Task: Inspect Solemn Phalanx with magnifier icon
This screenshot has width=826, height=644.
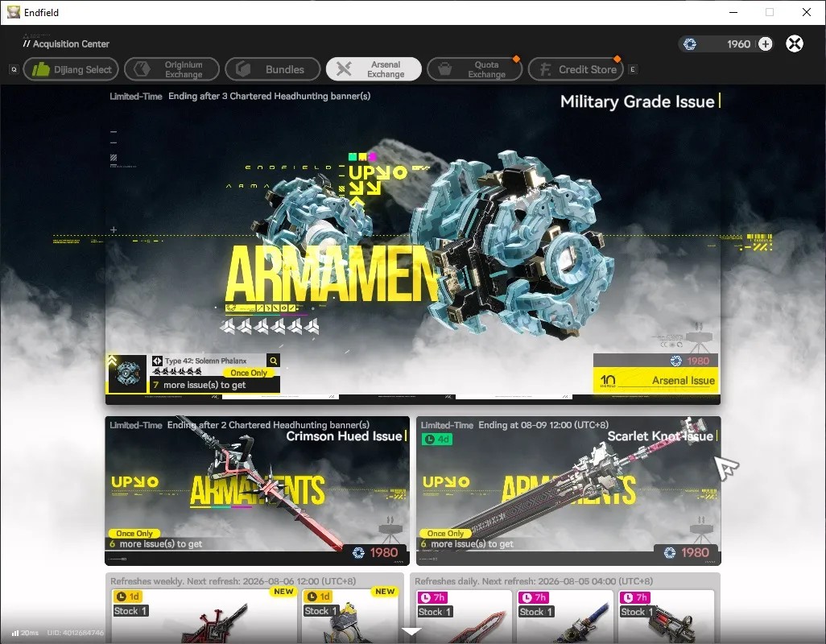Action: (274, 361)
